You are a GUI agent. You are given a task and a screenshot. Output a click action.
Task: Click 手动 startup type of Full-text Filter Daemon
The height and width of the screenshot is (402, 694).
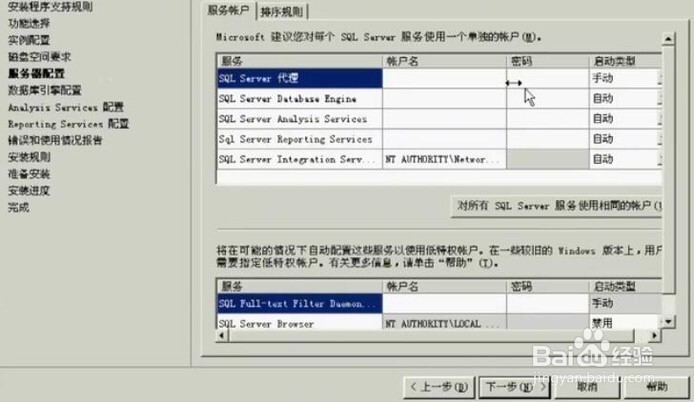[626, 304]
